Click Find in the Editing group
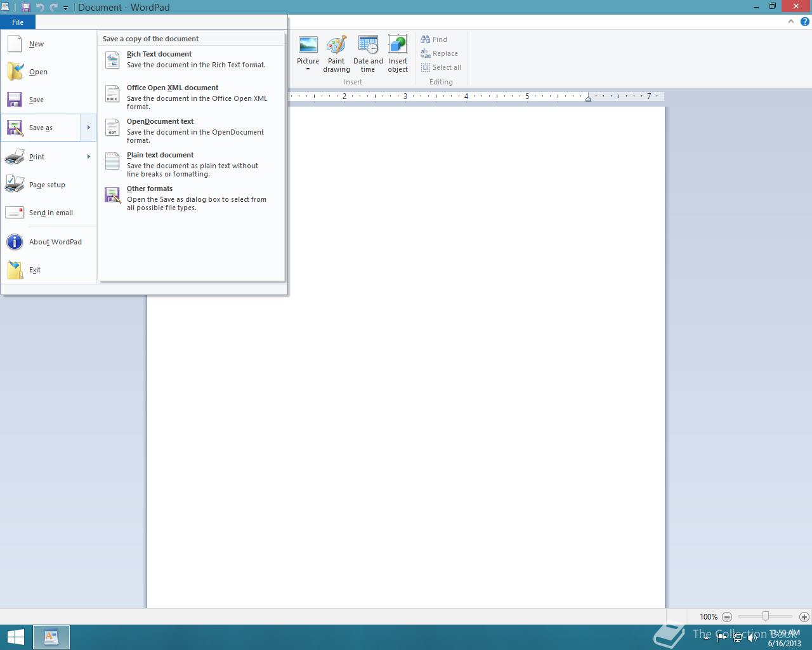Viewport: 812px width, 650px height. [x=434, y=39]
